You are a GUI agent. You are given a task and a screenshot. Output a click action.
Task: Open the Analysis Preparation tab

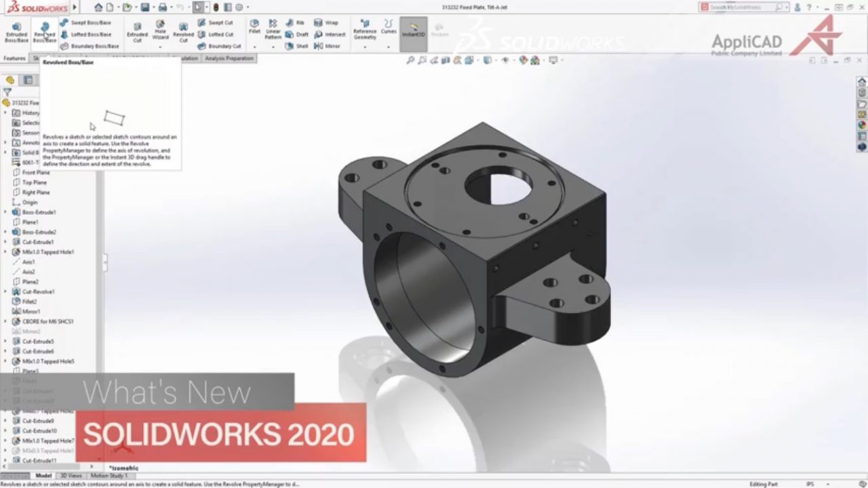229,58
